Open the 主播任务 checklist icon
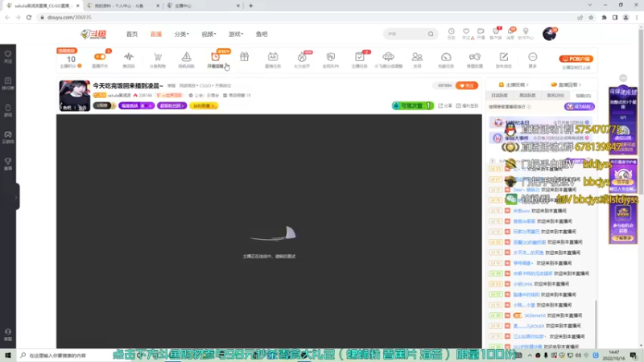Viewport: 644px width, 362px height. (359, 59)
